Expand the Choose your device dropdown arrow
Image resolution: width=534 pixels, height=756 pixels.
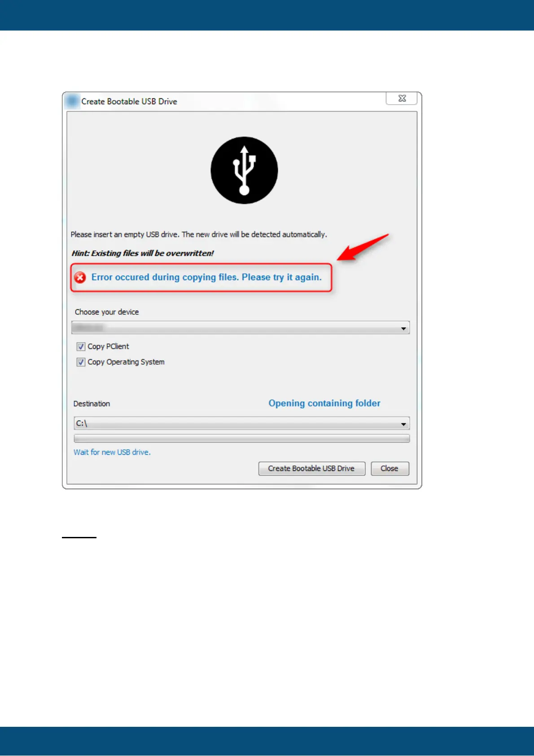403,329
